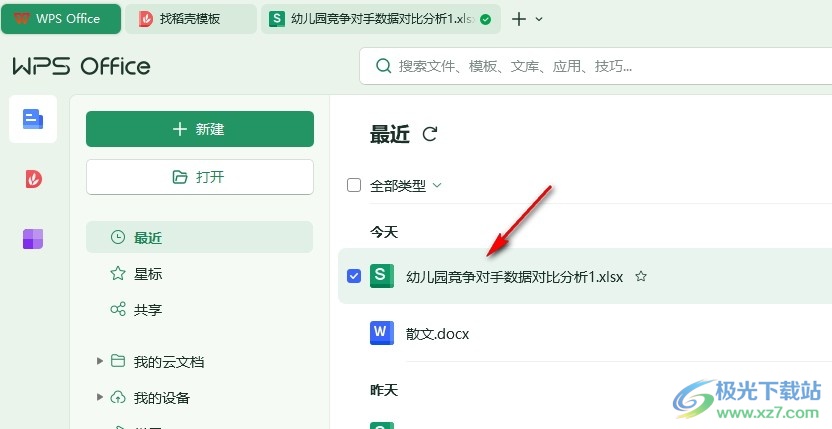Image resolution: width=832 pixels, height=429 pixels.
Task: Click the plus icon to add new tab
Action: (x=518, y=19)
